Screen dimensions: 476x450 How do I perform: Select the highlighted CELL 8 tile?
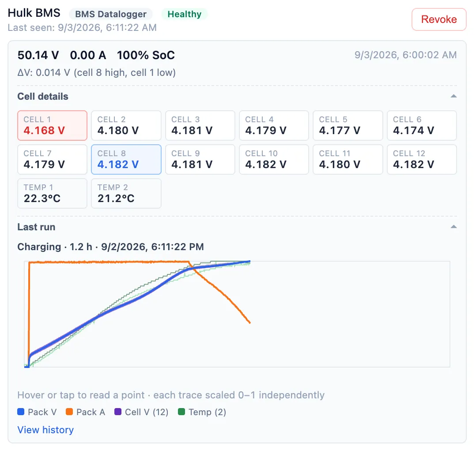point(126,160)
